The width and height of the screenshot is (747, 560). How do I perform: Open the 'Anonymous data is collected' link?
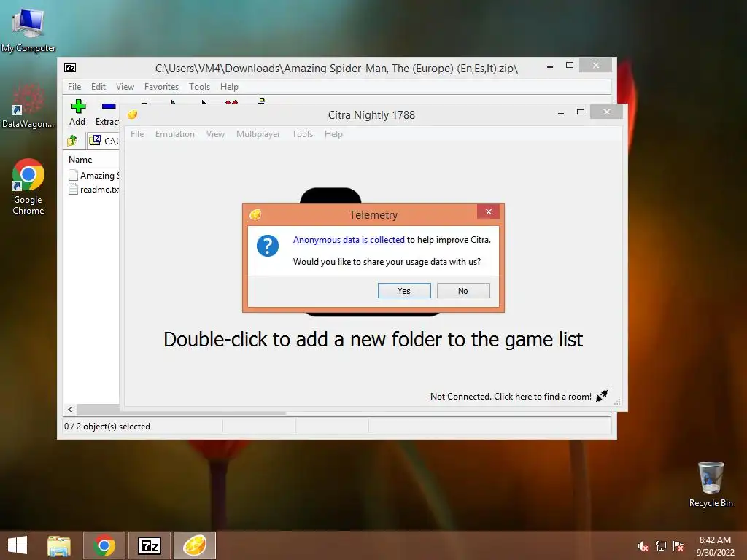(x=349, y=239)
